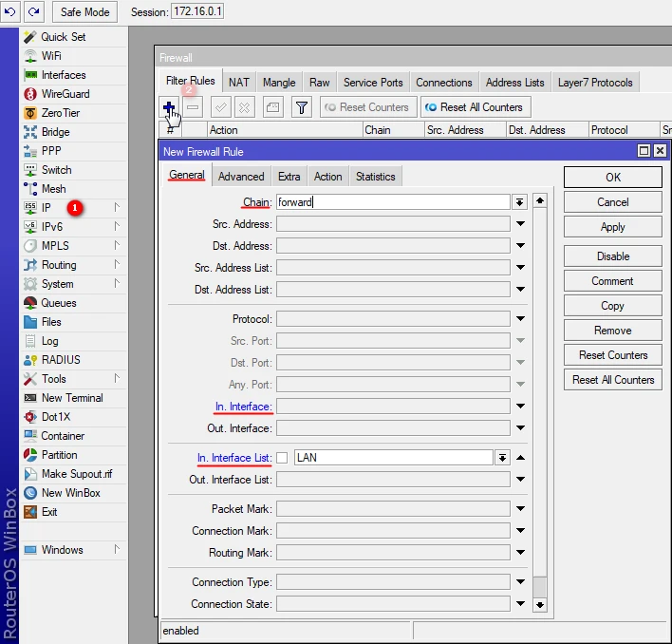Expand In. Interface field
The height and width of the screenshot is (644, 672).
coord(520,406)
